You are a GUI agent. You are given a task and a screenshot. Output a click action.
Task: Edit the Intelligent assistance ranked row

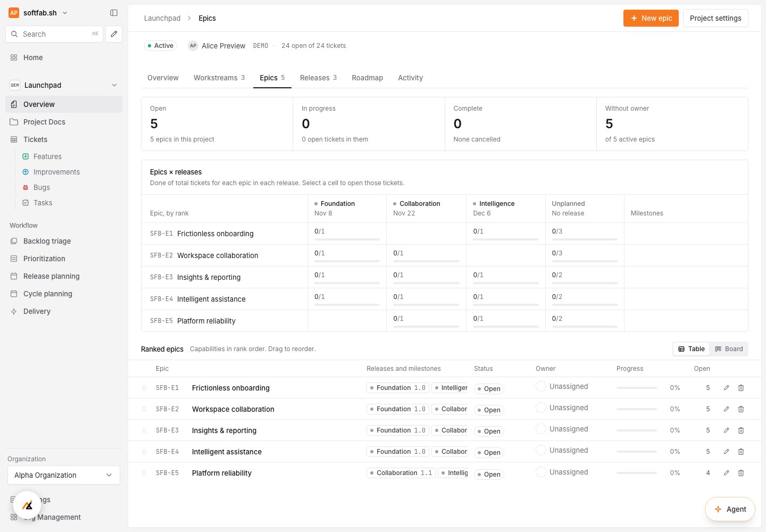click(x=726, y=452)
